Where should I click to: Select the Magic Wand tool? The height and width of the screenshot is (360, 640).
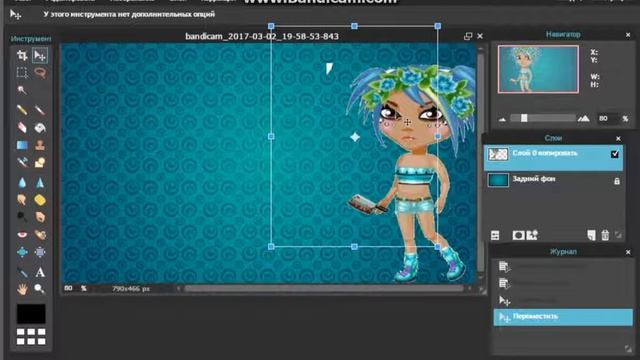pos(22,90)
